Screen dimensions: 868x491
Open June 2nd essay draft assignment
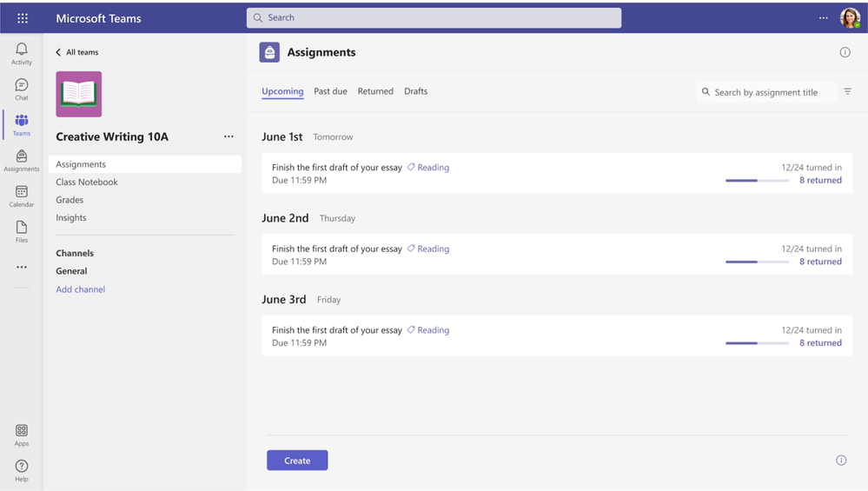[x=557, y=255]
